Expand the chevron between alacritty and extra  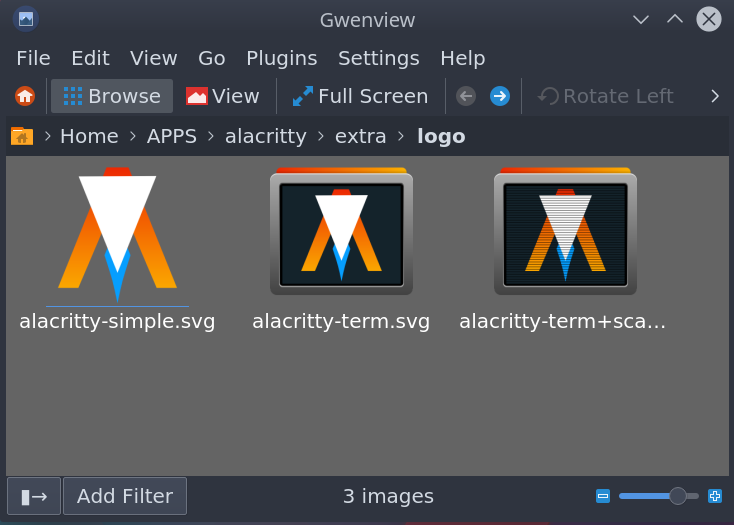coord(321,136)
